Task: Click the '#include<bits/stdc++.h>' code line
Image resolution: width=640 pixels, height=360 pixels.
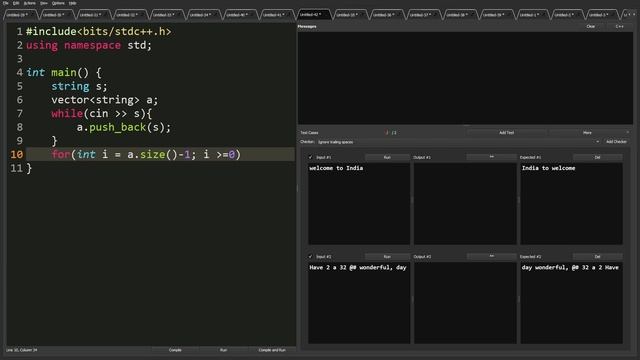Action: click(x=98, y=31)
